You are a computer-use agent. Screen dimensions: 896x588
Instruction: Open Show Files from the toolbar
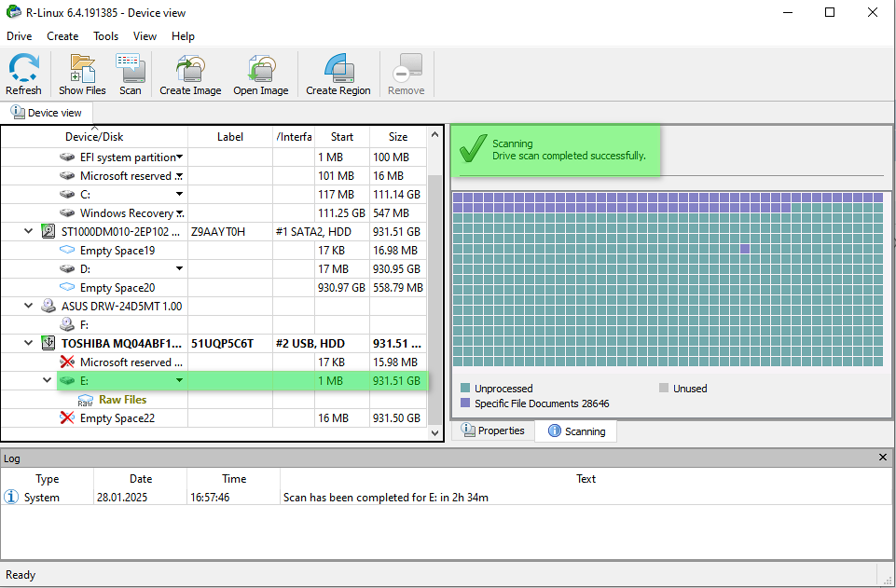click(82, 74)
